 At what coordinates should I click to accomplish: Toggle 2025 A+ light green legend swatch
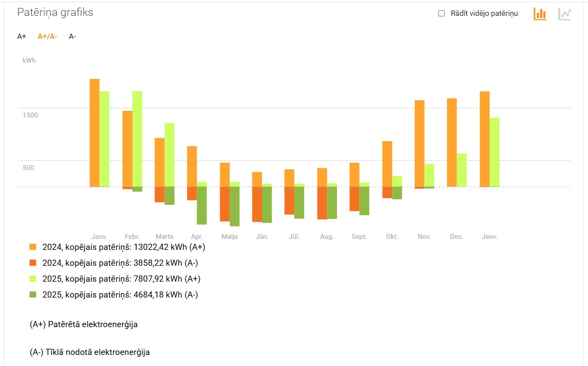(33, 279)
